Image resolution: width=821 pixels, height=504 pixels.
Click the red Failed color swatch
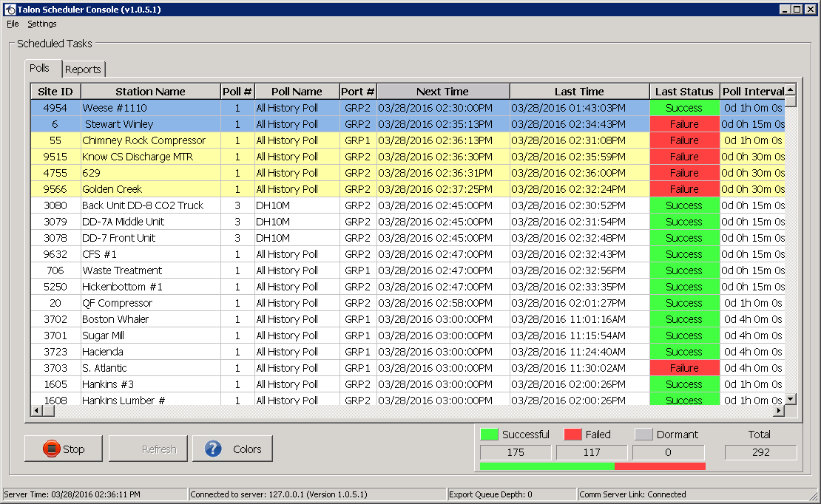coord(572,434)
